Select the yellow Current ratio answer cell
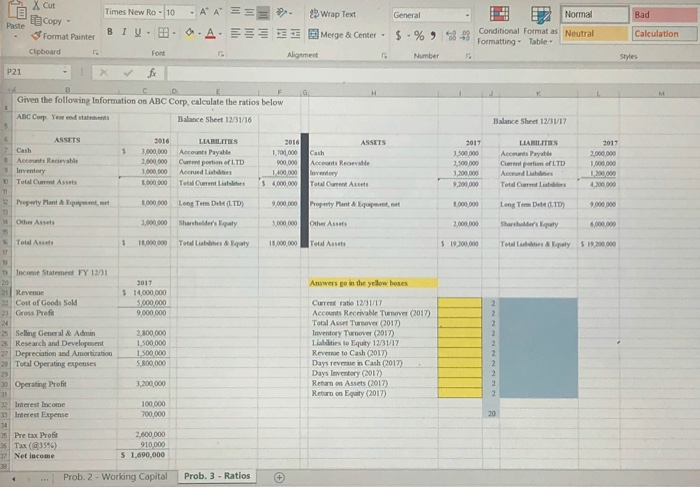This screenshot has width=700, height=488. pyautogui.click(x=460, y=303)
